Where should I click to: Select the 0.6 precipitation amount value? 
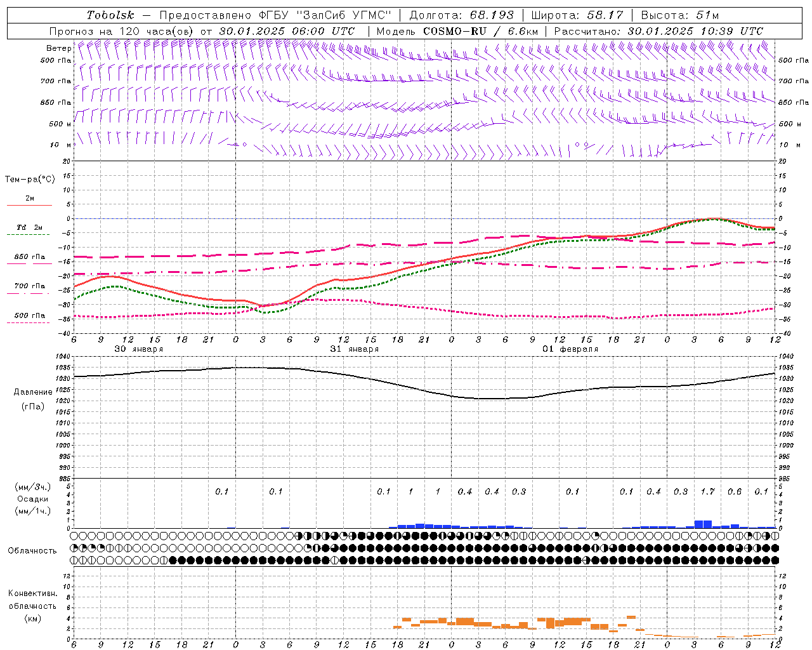coord(735,491)
